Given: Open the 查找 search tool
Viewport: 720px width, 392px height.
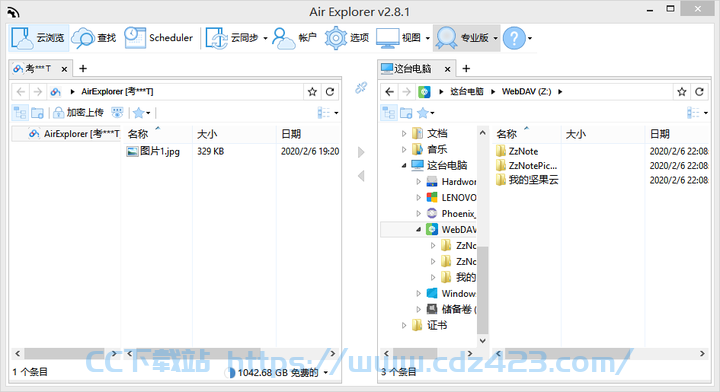Looking at the screenshot, I should pos(95,38).
